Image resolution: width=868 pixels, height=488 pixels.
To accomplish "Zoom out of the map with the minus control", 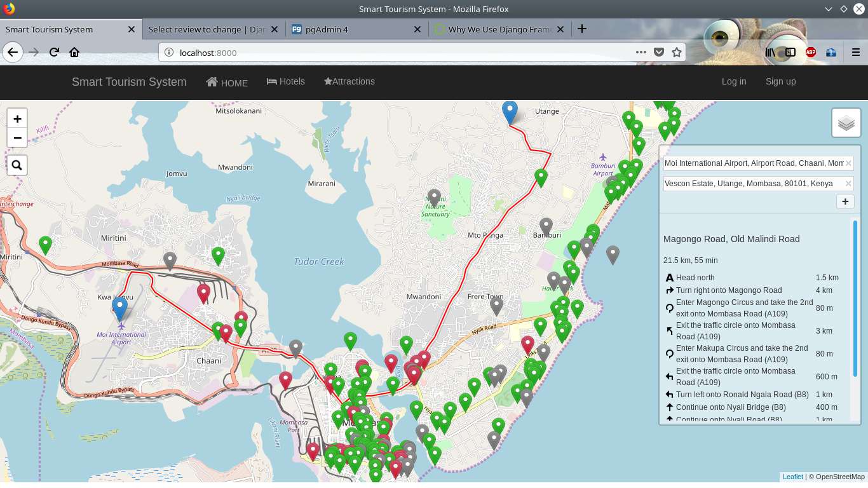I will tap(17, 138).
